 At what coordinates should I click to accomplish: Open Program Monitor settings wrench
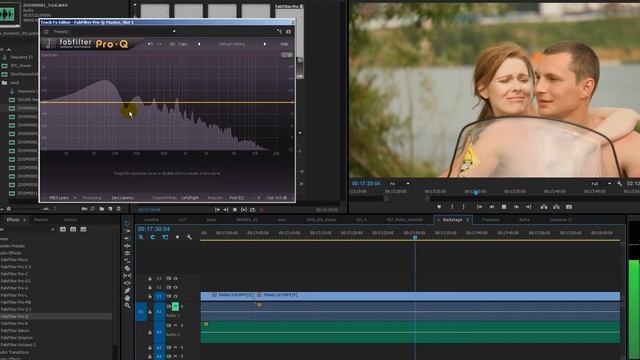[620, 184]
